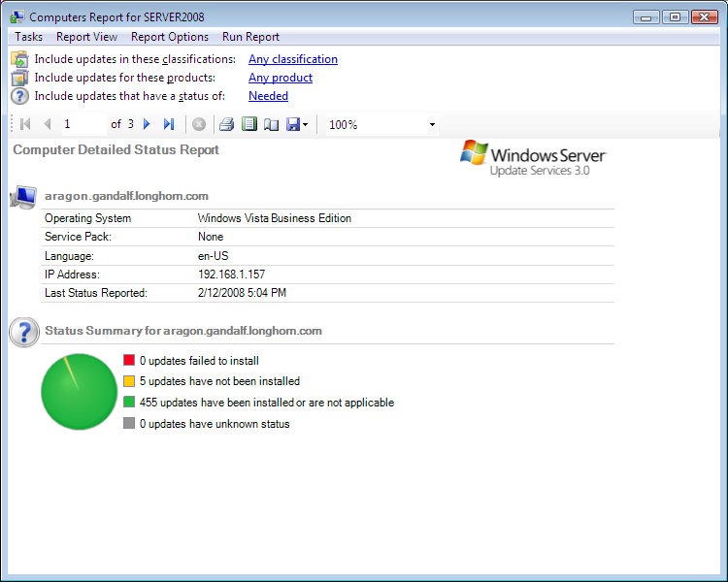This screenshot has height=582, width=728.
Task: Click the Stop rendering icon
Action: [x=199, y=124]
